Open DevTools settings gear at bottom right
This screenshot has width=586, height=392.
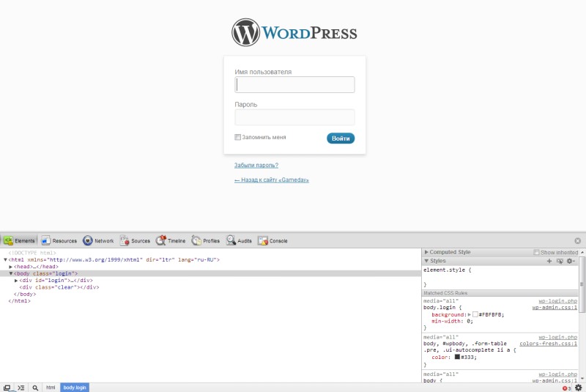click(578, 388)
